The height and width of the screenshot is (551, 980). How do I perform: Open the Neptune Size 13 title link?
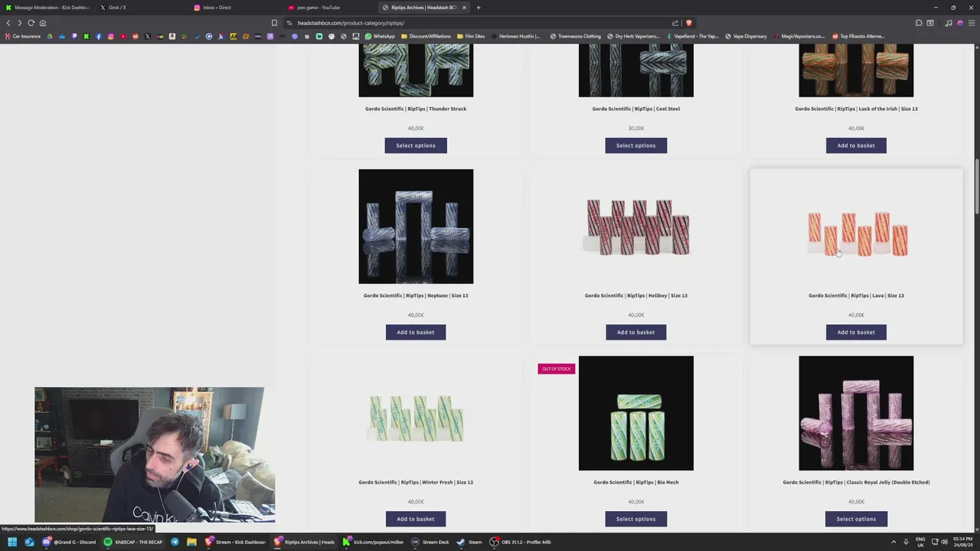pyautogui.click(x=416, y=295)
